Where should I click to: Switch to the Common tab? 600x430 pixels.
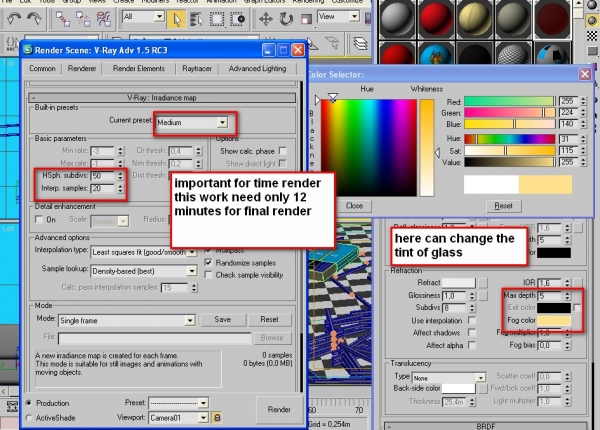click(x=42, y=68)
